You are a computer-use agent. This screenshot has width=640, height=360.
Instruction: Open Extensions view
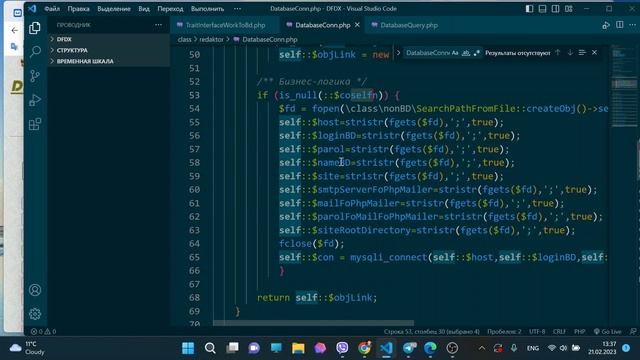coord(35,124)
